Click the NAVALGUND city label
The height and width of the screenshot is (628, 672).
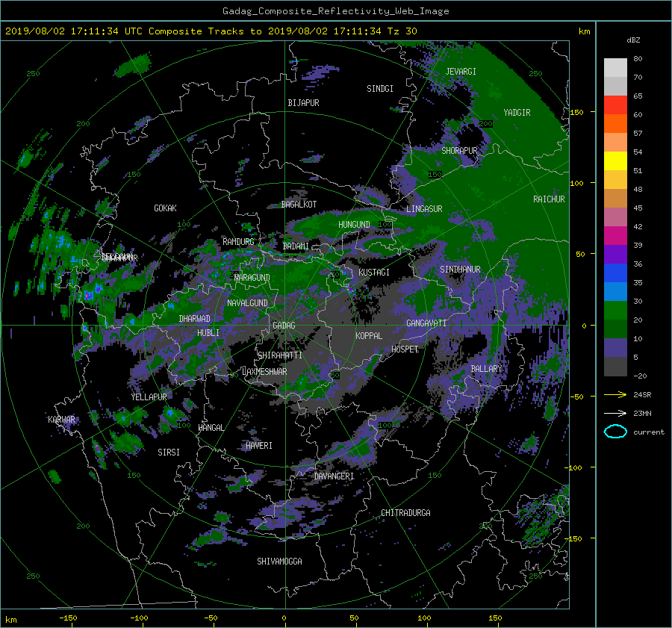pyautogui.click(x=247, y=303)
